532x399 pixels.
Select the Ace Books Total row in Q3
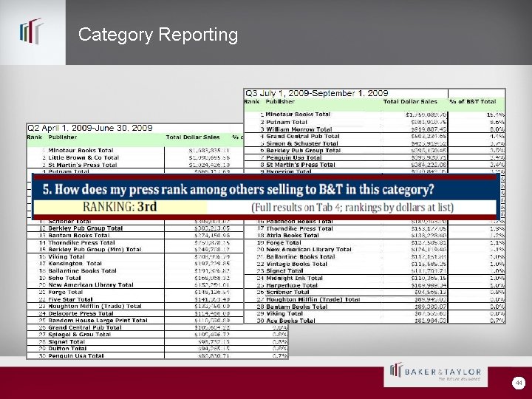375,321
